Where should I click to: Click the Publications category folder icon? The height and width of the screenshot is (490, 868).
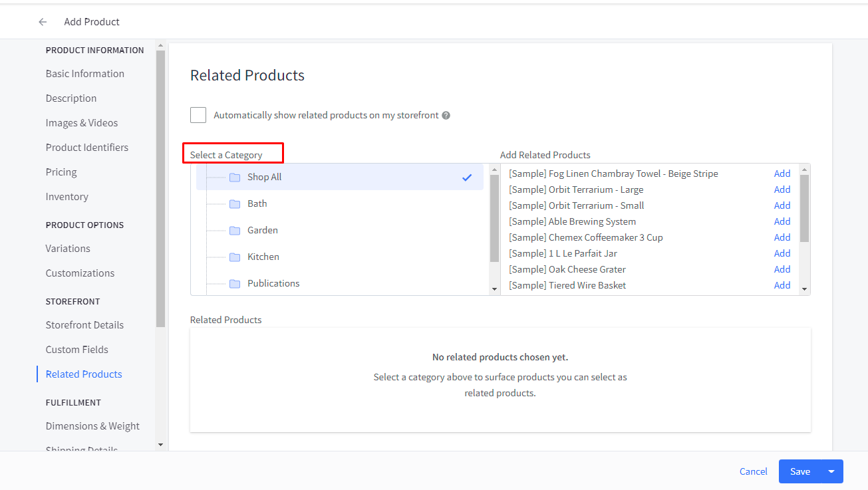point(235,284)
